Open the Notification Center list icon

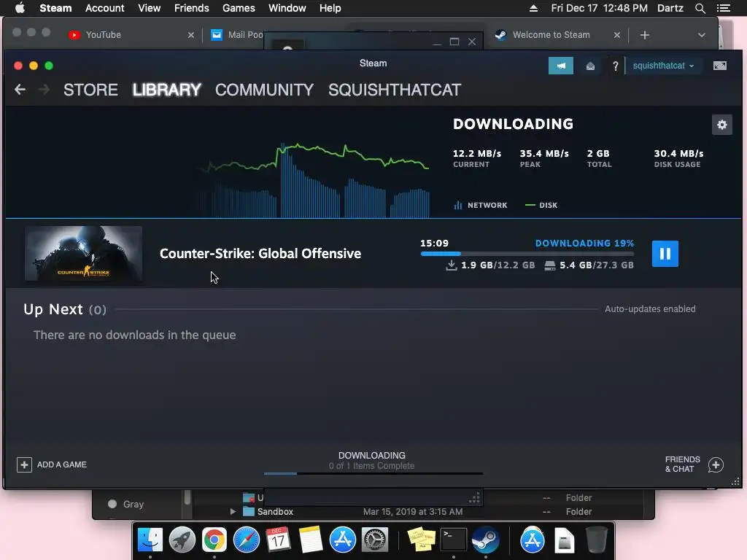click(723, 8)
